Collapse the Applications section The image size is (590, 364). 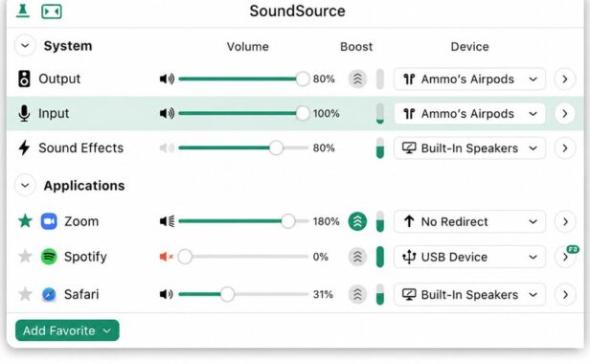[25, 185]
